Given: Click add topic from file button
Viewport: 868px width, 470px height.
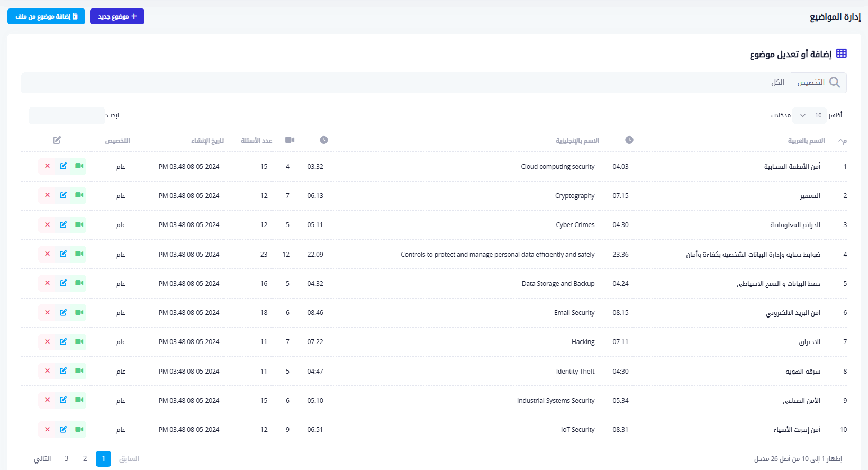Looking at the screenshot, I should [46, 16].
